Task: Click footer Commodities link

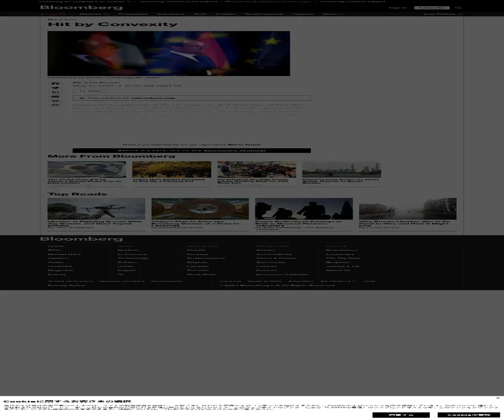Action: 274,254
